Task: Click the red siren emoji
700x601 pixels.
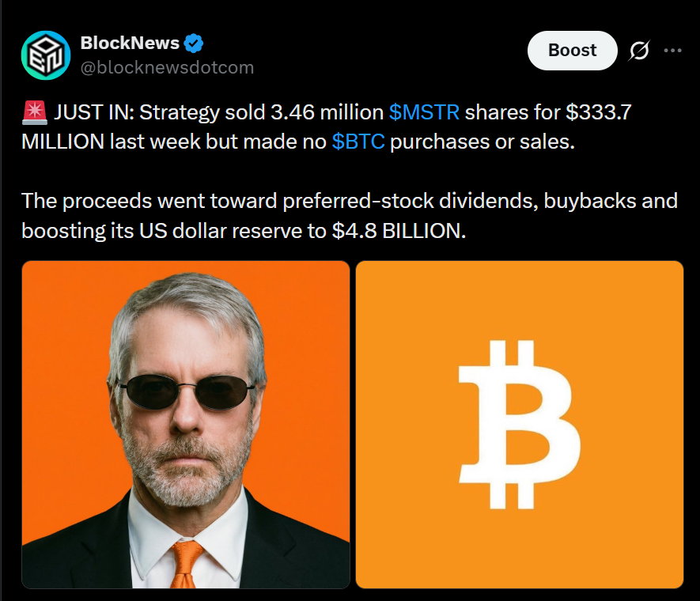Action: point(34,112)
